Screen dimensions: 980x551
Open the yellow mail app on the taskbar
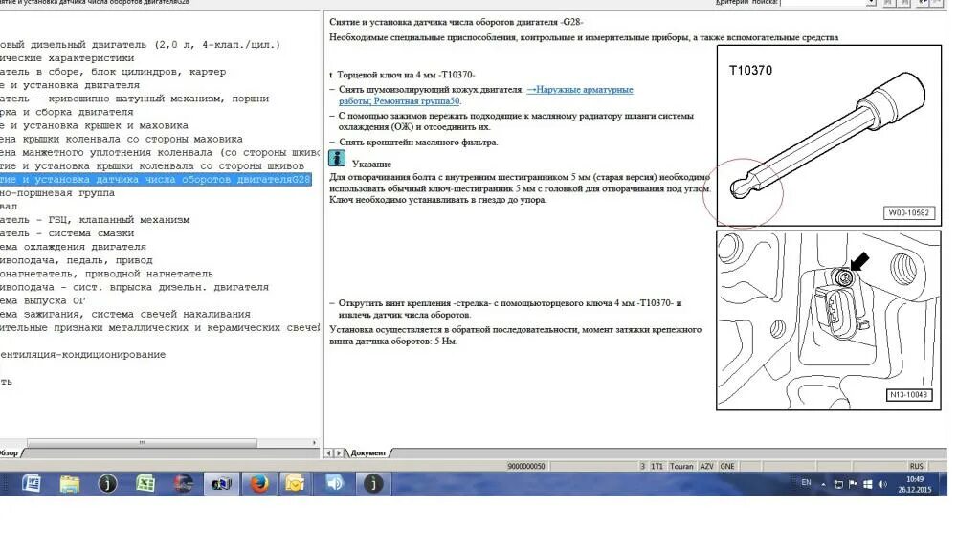coord(295,483)
